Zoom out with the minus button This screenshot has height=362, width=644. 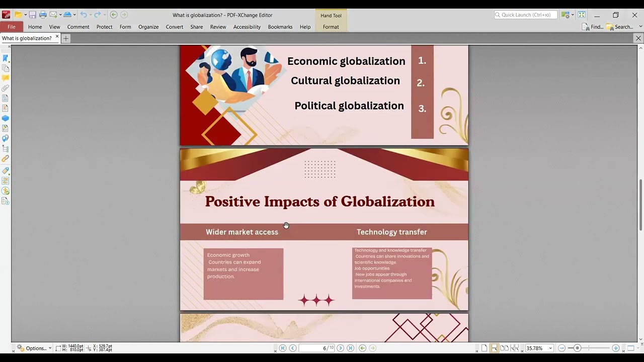click(562, 348)
